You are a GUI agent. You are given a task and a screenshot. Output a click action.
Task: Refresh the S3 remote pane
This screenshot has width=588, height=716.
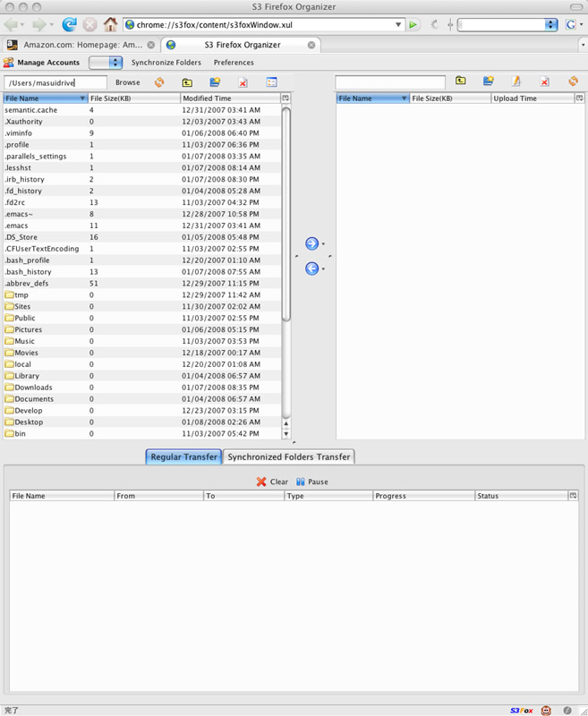573,81
